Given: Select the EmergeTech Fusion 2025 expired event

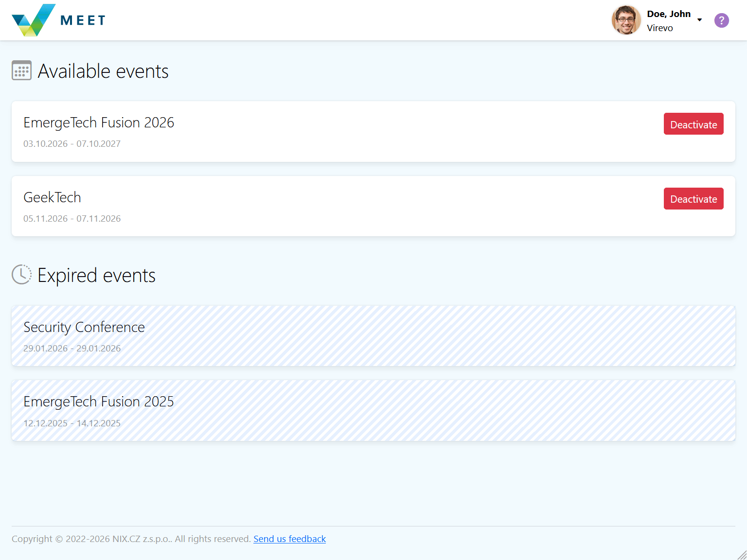Looking at the screenshot, I should tap(99, 402).
